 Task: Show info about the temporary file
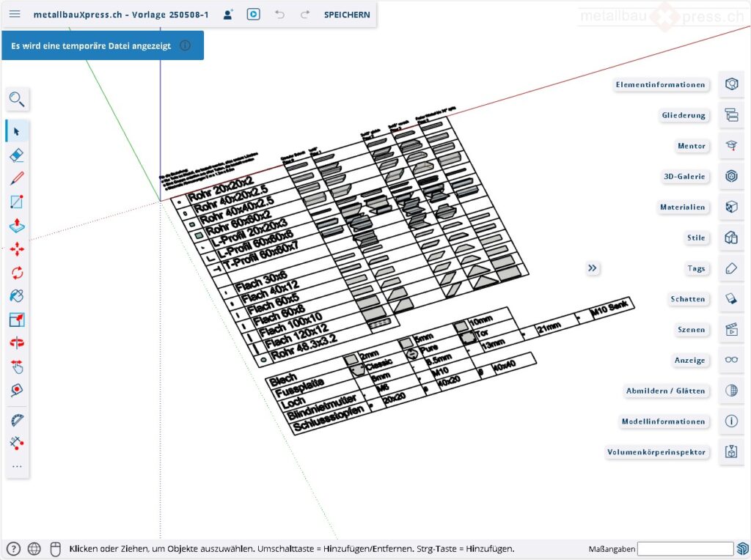185,45
